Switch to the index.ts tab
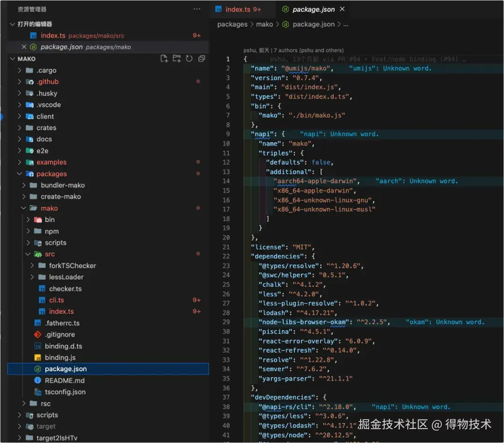The image size is (504, 443). [238, 9]
